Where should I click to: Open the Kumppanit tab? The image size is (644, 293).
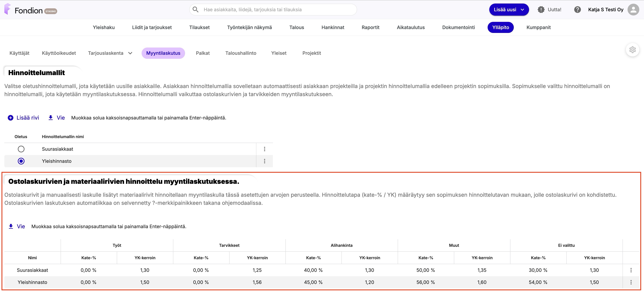pos(538,27)
